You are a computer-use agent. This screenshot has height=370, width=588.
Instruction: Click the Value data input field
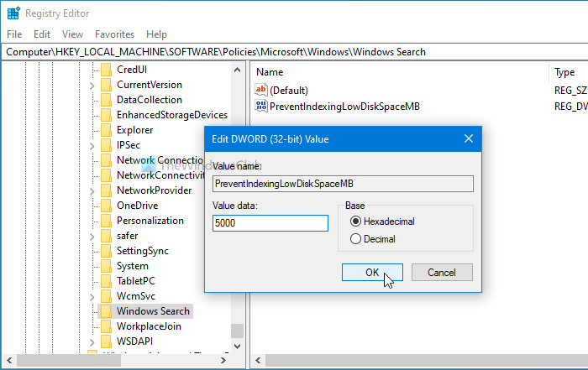click(270, 223)
